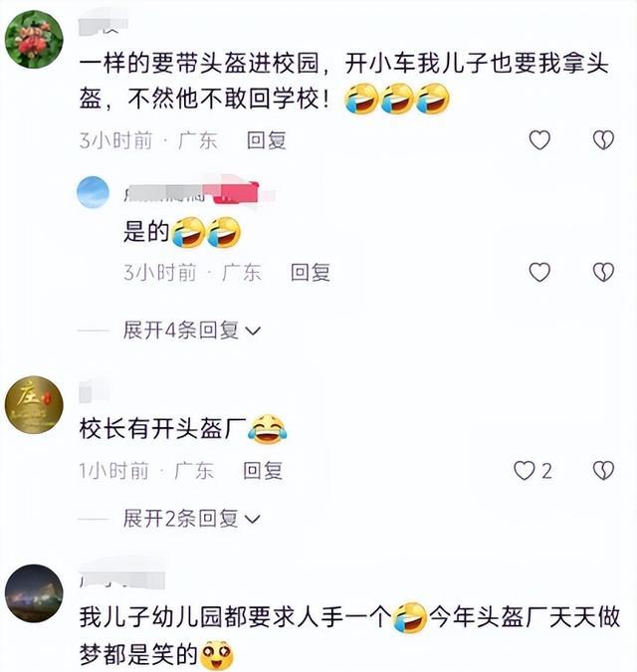This screenshot has width=637, height=672.
Task: Open blurred username with red badge
Action: point(198,193)
